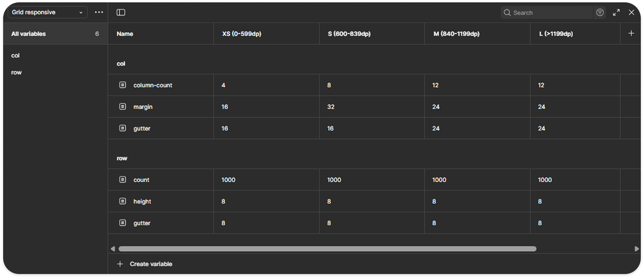Click the horizontal scrollbar at the bottom
The height and width of the screenshot is (278, 644).
(327, 249)
